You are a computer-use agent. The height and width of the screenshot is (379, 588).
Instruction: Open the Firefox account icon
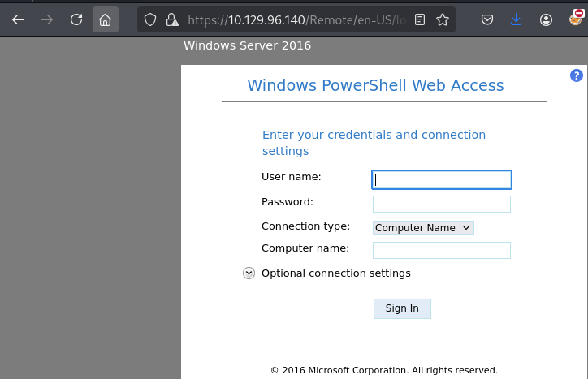[546, 19]
